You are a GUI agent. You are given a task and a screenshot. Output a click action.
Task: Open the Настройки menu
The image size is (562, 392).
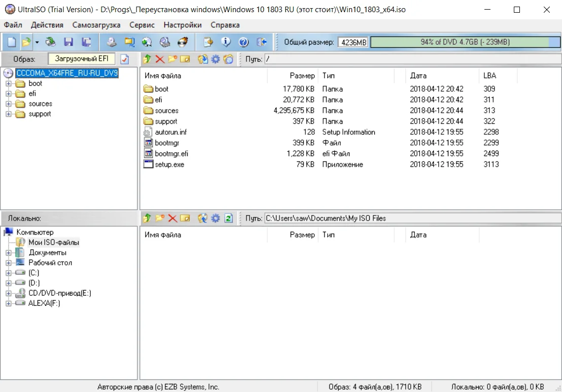pyautogui.click(x=183, y=25)
